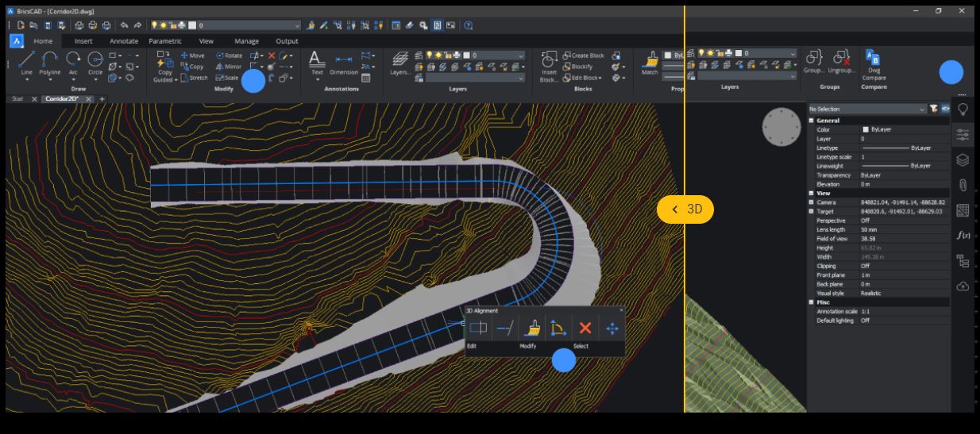Click the ByLayer color swatch in properties
The height and width of the screenshot is (434, 980).
[866, 129]
